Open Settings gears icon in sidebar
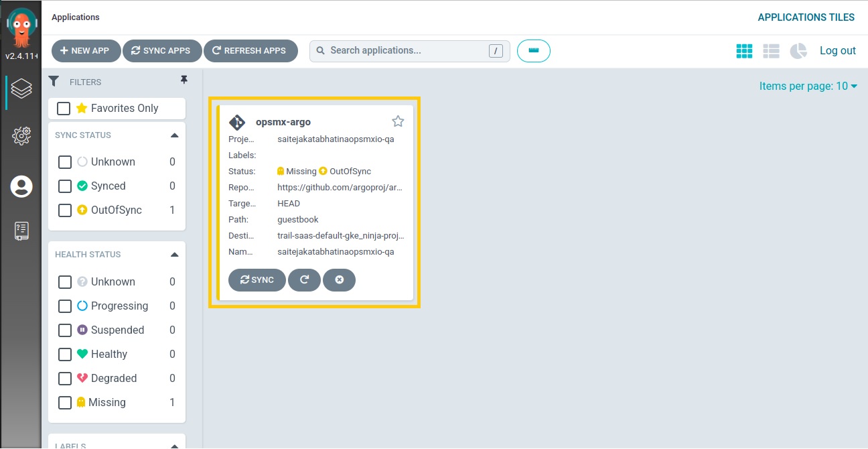This screenshot has height=449, width=868. (21, 136)
